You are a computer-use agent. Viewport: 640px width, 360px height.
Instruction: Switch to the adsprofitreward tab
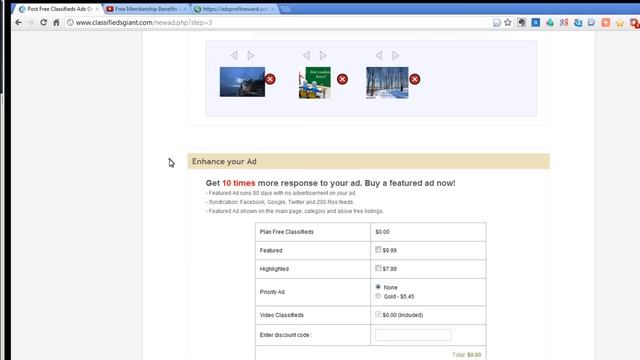point(235,9)
